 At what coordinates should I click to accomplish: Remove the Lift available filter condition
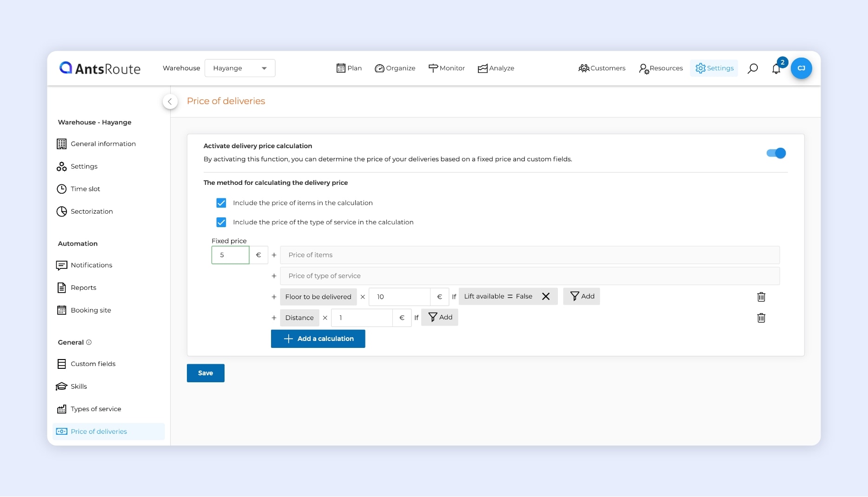546,296
